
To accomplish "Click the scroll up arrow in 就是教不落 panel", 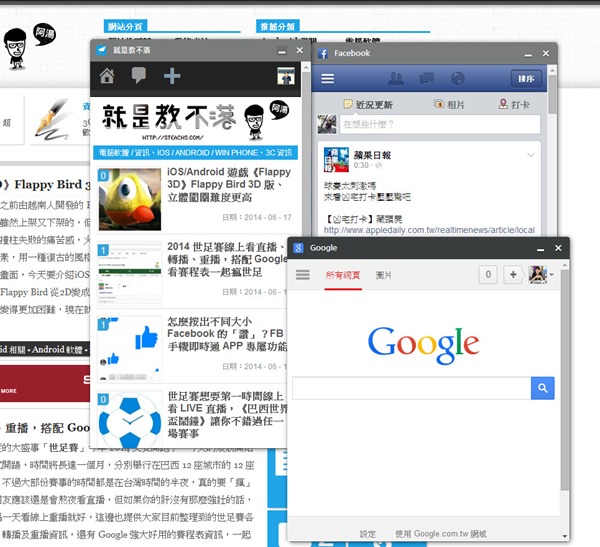I will [306, 67].
